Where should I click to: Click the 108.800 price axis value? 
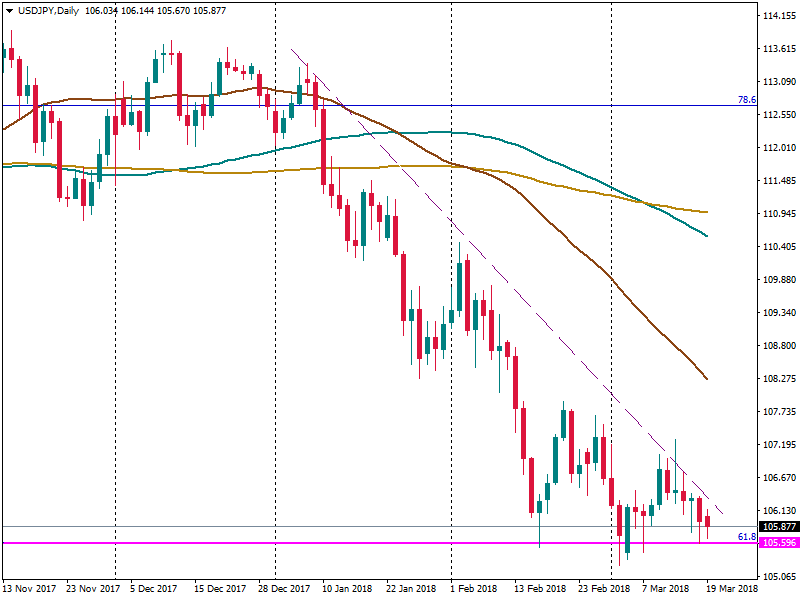tap(778, 346)
